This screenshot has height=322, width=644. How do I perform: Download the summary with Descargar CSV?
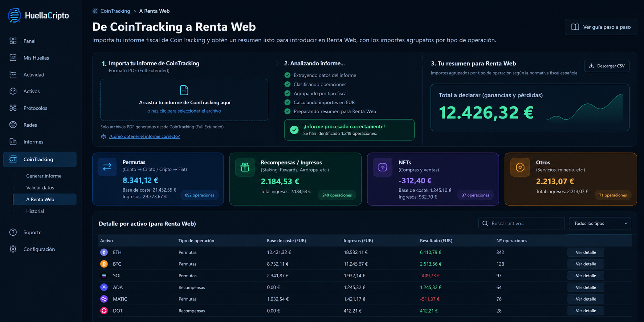607,66
